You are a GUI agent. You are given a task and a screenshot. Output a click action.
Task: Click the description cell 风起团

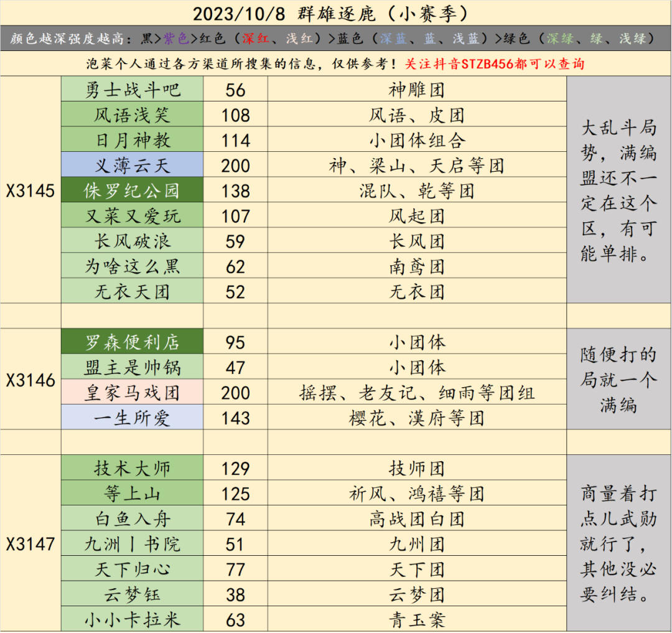pos(417,215)
